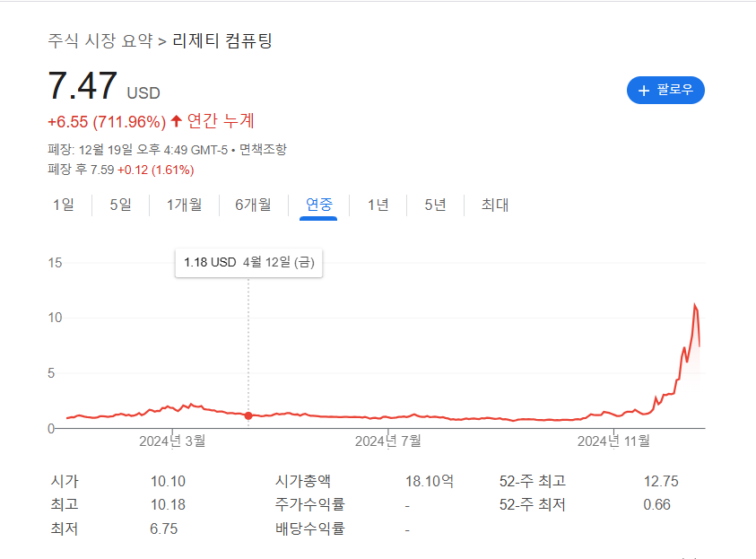Click the red data point on the chart

point(248,415)
